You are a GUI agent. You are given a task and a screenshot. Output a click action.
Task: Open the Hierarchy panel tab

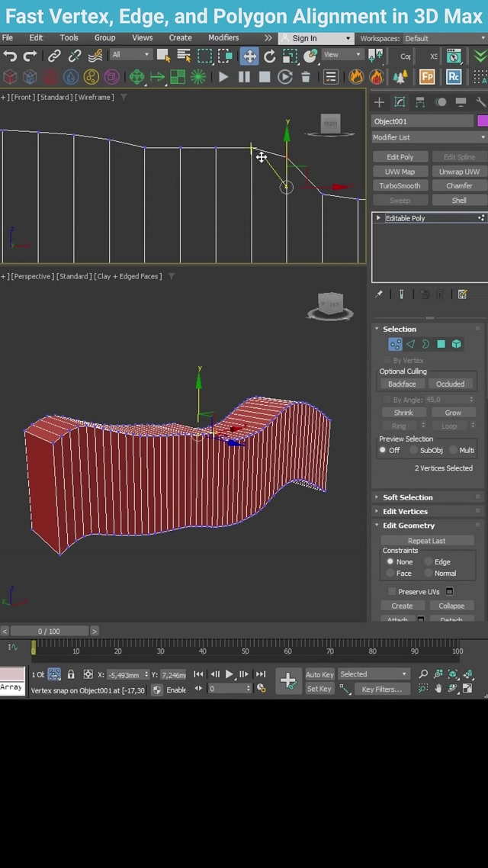coord(420,102)
